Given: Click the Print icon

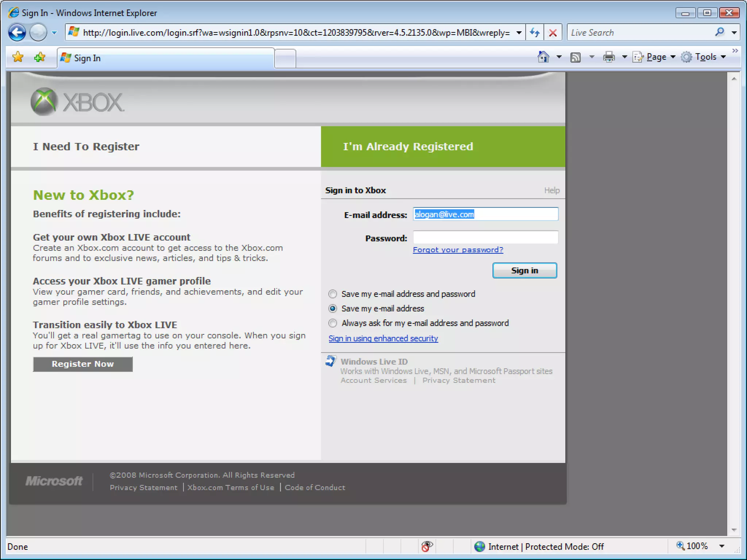Looking at the screenshot, I should (609, 57).
